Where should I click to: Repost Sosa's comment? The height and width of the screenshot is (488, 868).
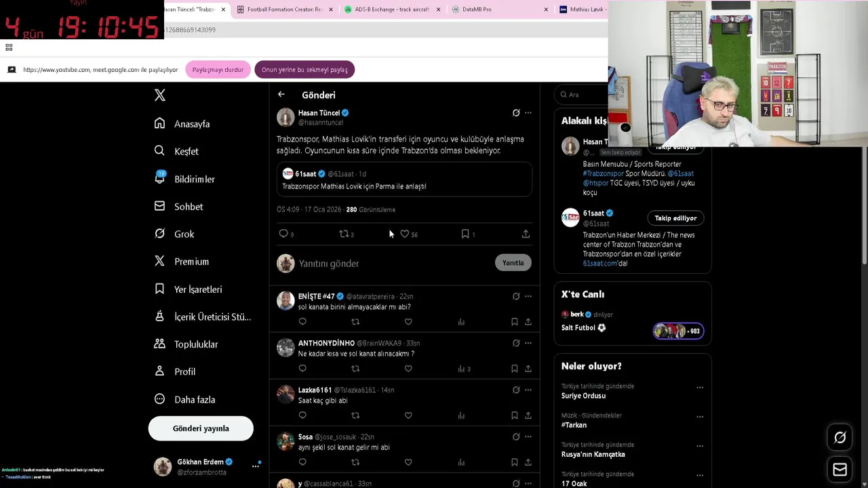(355, 462)
